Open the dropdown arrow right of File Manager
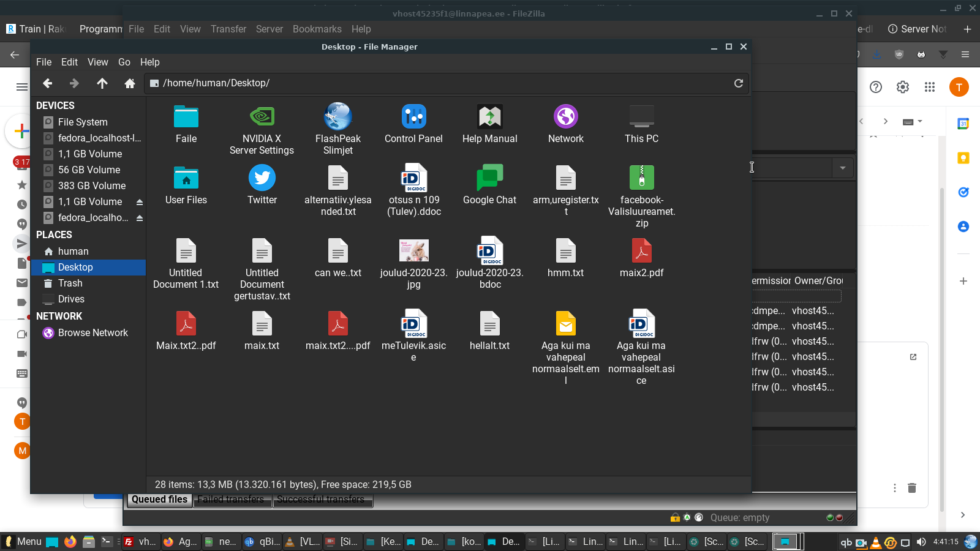 pyautogui.click(x=843, y=168)
